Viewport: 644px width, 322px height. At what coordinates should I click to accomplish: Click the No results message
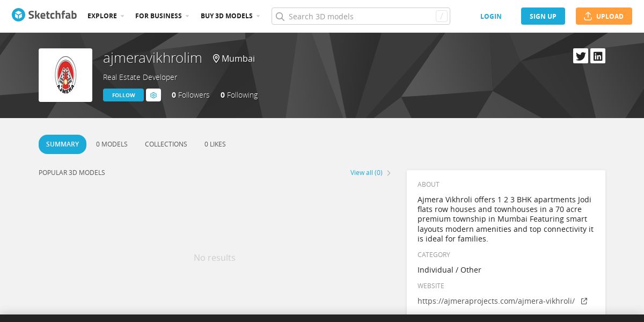[x=215, y=258]
